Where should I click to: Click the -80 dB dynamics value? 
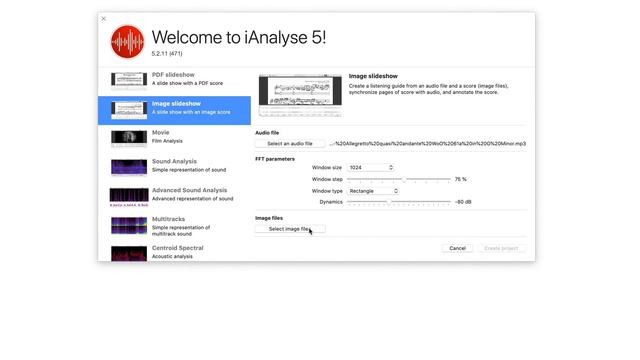(x=463, y=202)
